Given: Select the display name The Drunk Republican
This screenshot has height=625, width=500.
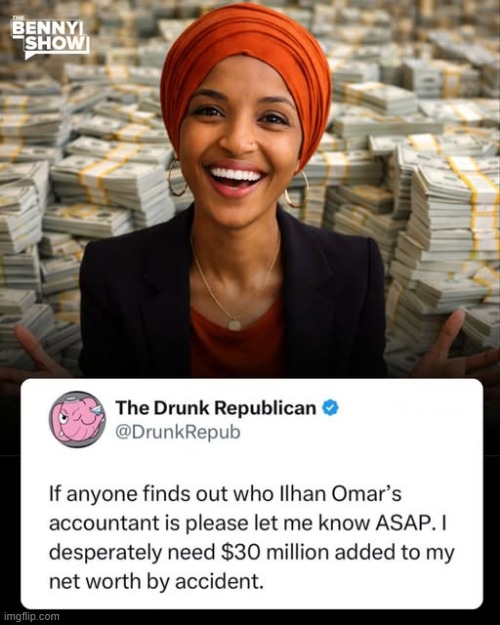Looking at the screenshot, I should tap(216, 407).
